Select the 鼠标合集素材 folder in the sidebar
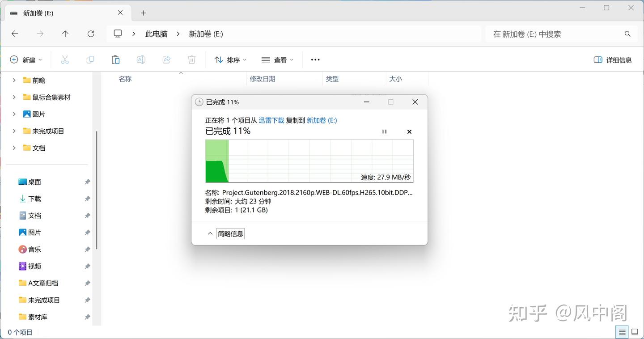644x339 pixels. click(47, 97)
